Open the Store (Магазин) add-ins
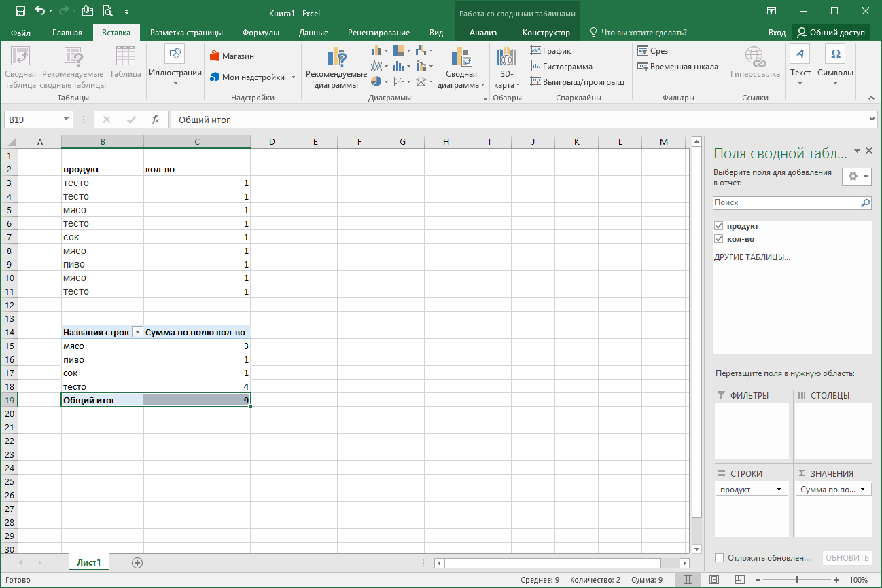This screenshot has height=588, width=882. (232, 56)
